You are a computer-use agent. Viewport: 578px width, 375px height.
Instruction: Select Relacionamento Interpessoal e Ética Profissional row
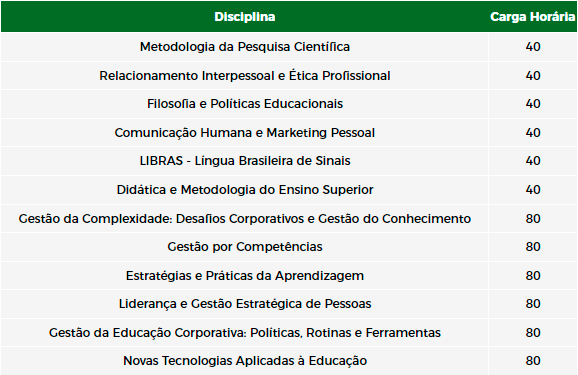pyautogui.click(x=289, y=76)
